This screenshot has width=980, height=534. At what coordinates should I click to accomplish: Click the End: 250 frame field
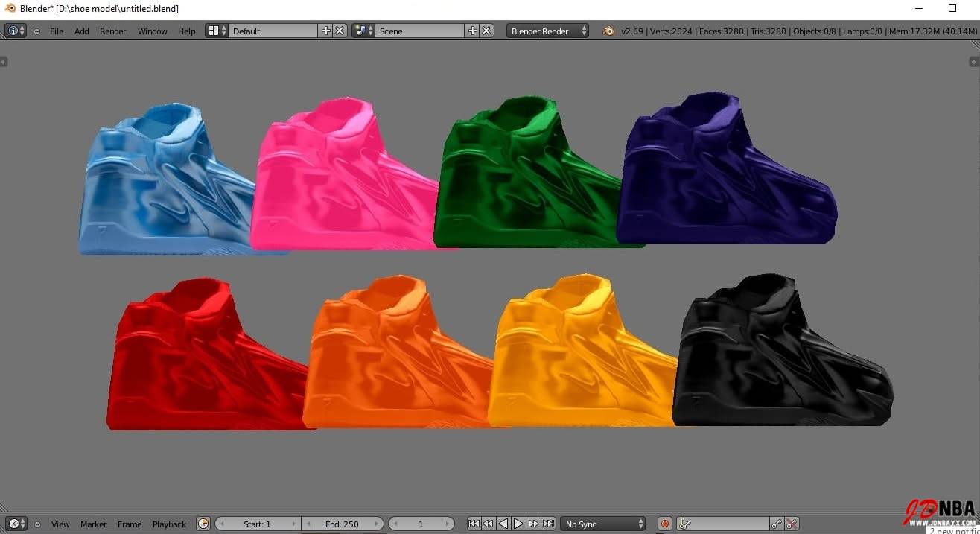pyautogui.click(x=343, y=524)
